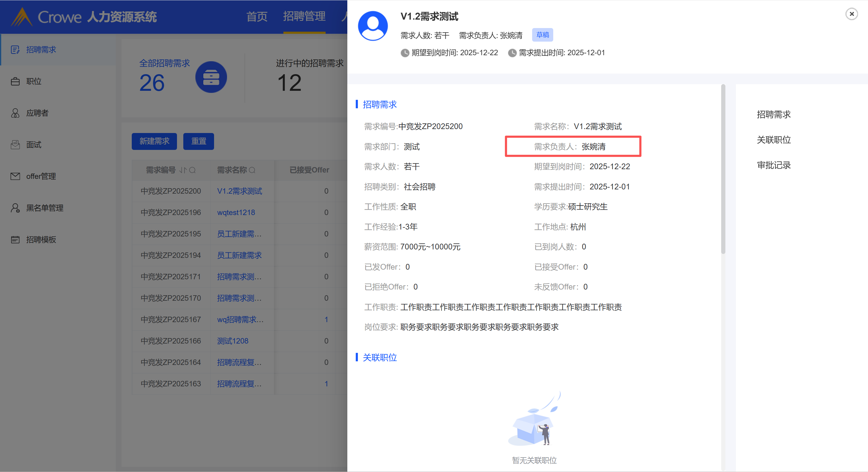Close the V1.2需求测试 detail panel

[851, 14]
